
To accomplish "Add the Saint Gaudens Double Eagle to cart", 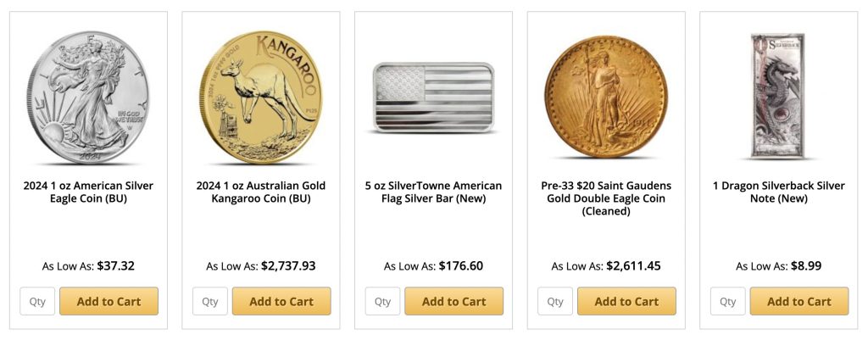I will click(626, 301).
